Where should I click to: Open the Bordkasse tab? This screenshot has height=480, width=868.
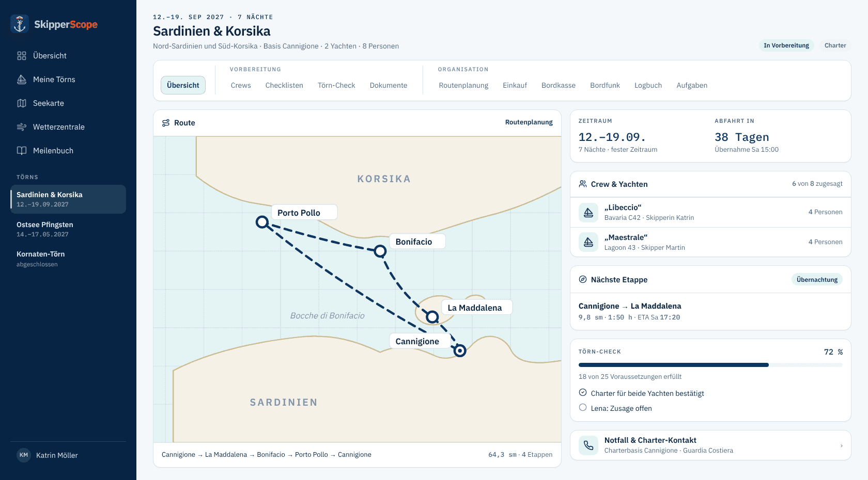tap(559, 85)
